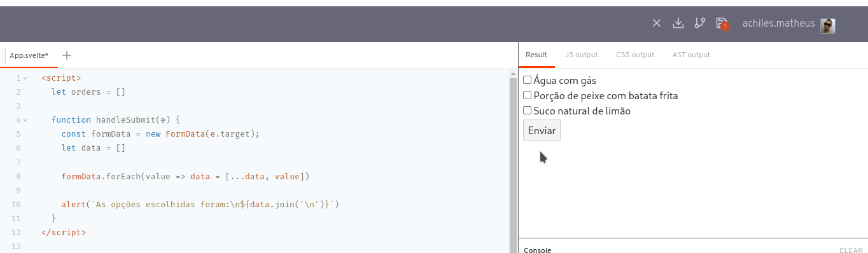Check Porção de peixe com batata frita
The image size is (868, 253).
pyautogui.click(x=527, y=95)
